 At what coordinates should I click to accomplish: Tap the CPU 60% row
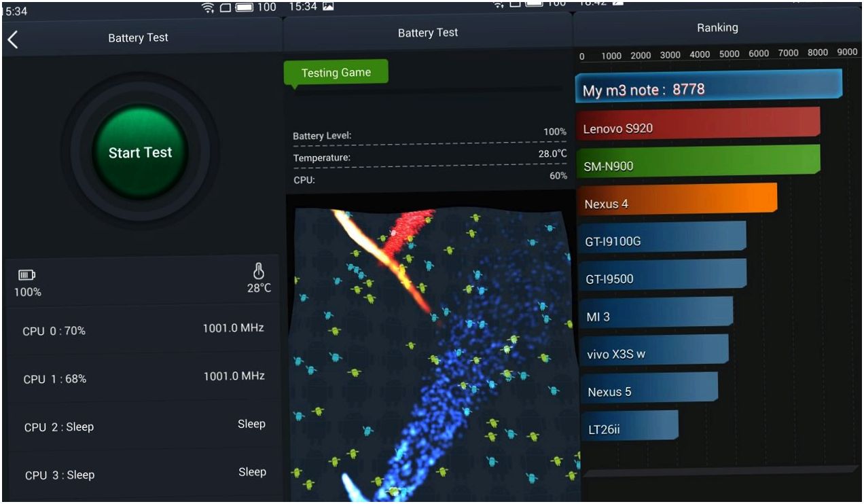click(x=429, y=178)
